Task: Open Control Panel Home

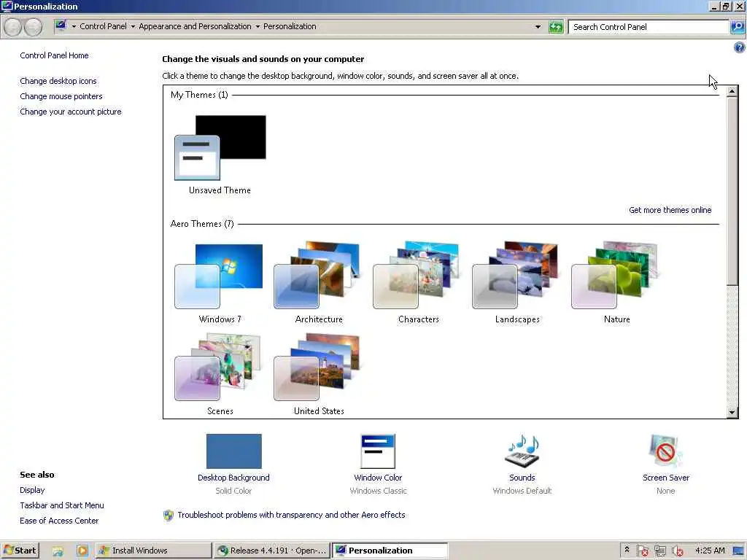Action: [x=54, y=55]
